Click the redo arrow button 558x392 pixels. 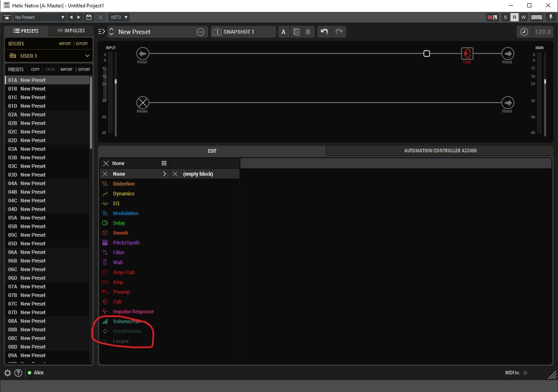tap(339, 32)
